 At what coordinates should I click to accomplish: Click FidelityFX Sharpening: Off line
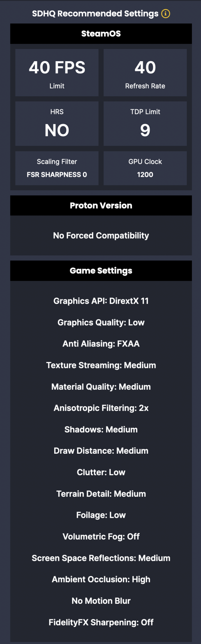click(x=101, y=622)
